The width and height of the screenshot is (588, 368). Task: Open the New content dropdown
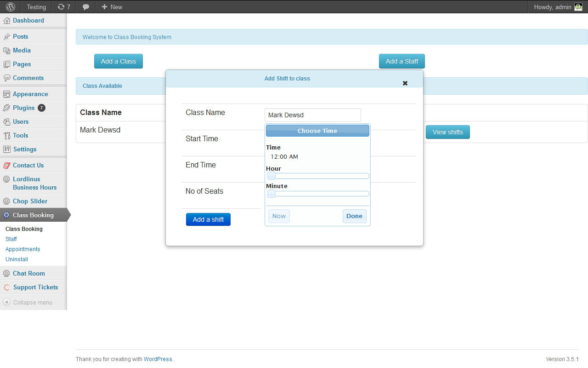[112, 7]
